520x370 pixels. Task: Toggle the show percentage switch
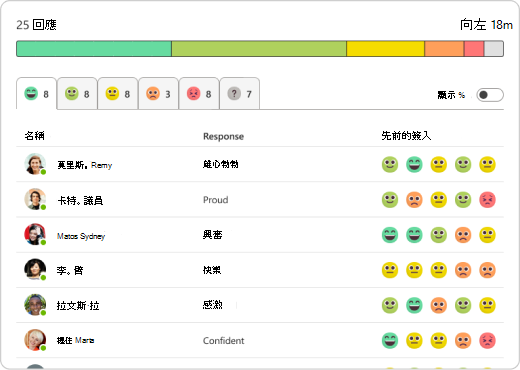tap(490, 95)
